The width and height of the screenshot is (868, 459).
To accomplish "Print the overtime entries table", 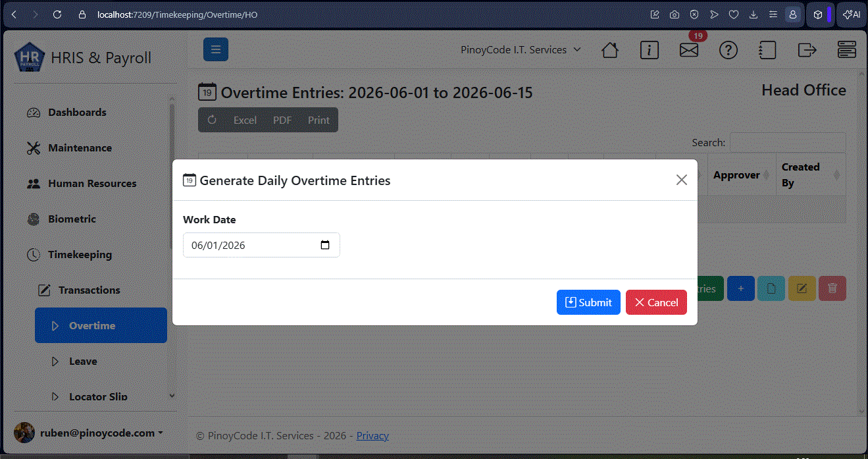I will pos(319,120).
